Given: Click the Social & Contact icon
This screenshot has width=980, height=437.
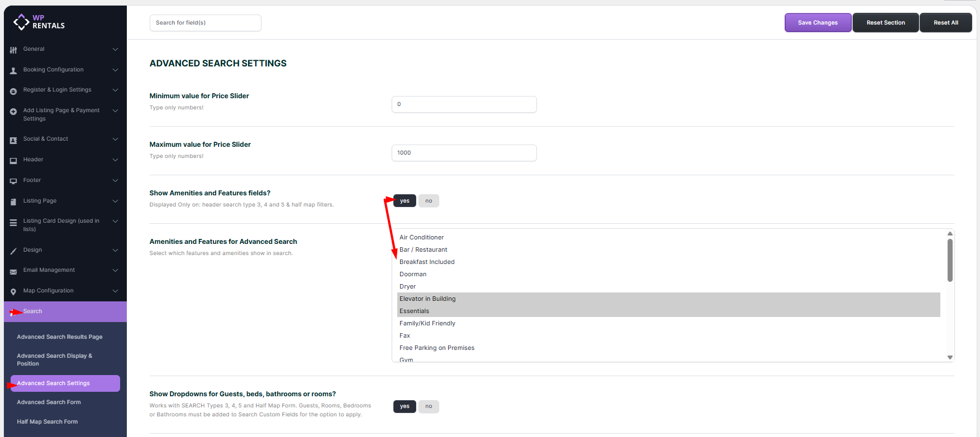Looking at the screenshot, I should point(13,140).
